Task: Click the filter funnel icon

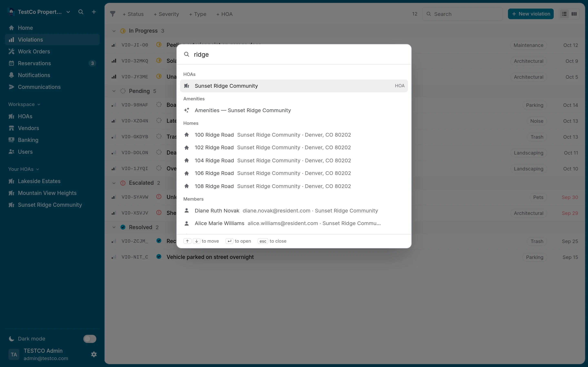Action: click(112, 14)
